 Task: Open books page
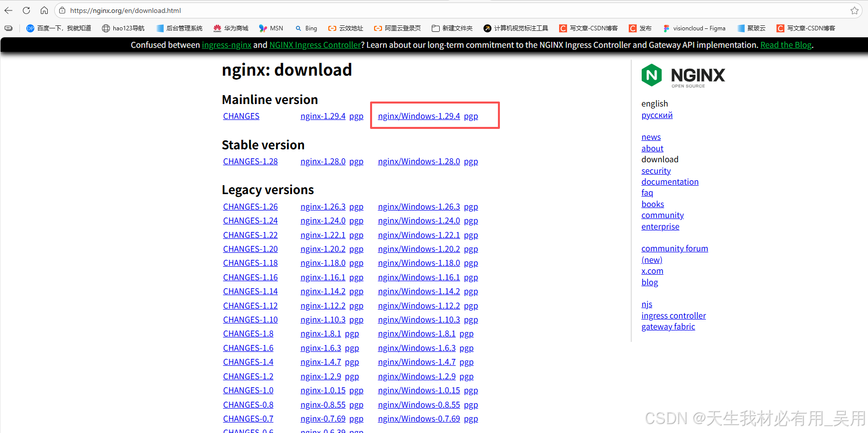(653, 204)
